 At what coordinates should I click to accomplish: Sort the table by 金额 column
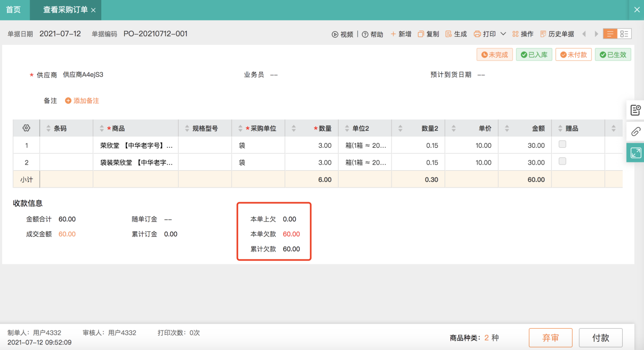click(x=507, y=128)
